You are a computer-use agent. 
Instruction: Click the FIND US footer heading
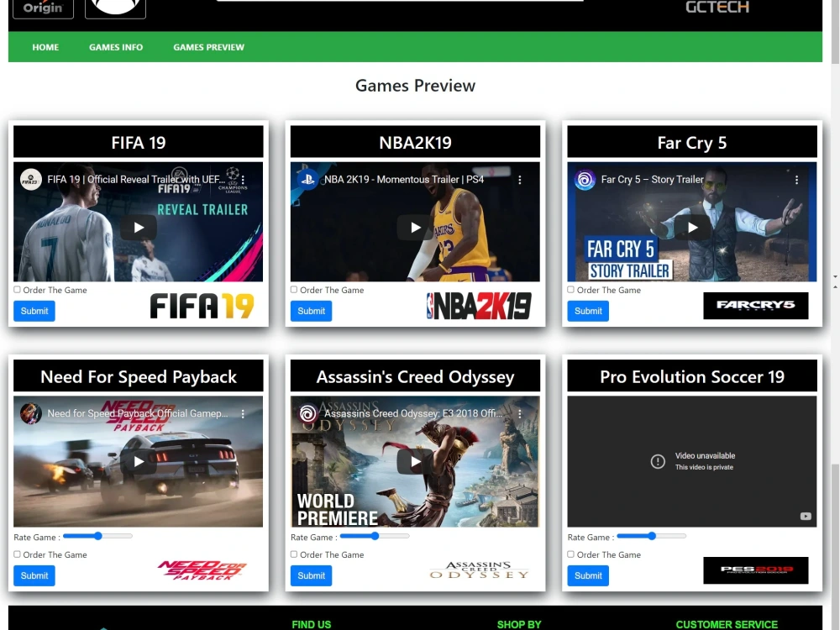pyautogui.click(x=312, y=625)
